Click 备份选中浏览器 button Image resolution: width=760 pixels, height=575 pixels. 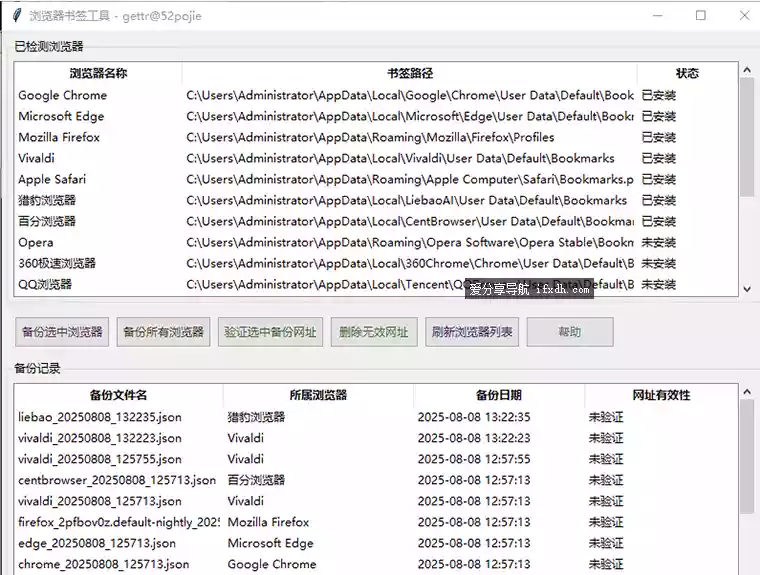pyautogui.click(x=62, y=332)
